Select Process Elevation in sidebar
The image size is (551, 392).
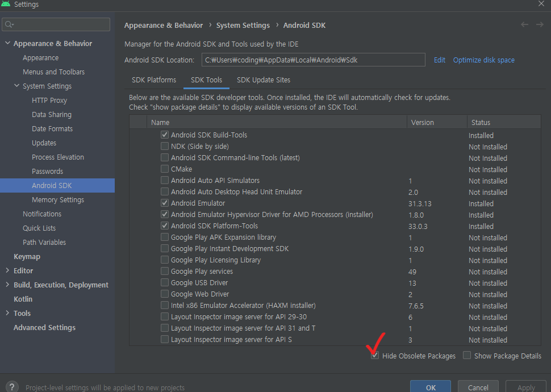click(57, 157)
